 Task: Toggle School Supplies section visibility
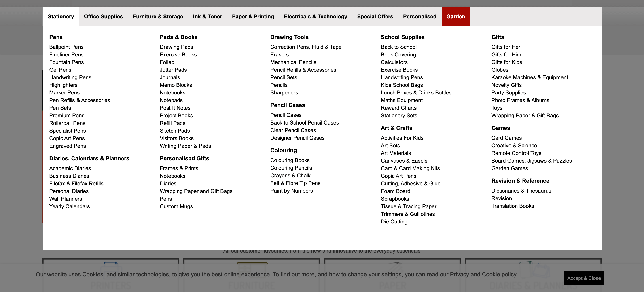403,37
